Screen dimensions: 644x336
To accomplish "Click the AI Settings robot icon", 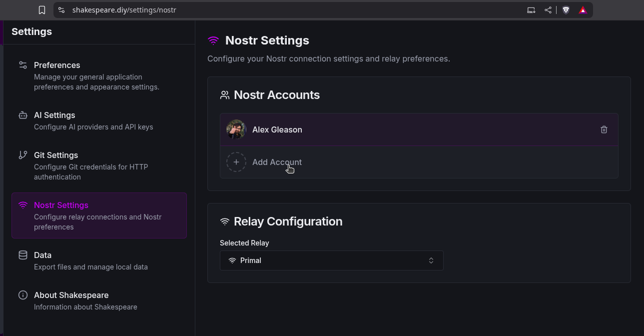I will pyautogui.click(x=23, y=115).
